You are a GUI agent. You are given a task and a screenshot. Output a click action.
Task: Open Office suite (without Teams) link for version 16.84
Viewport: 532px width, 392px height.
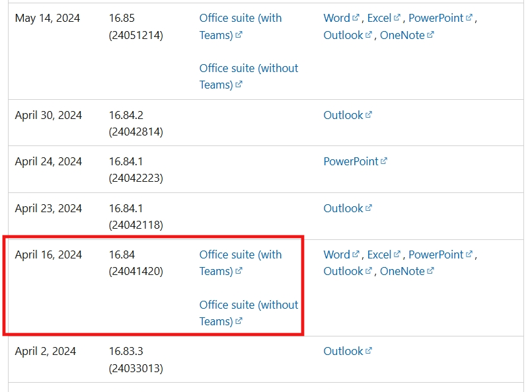click(248, 313)
